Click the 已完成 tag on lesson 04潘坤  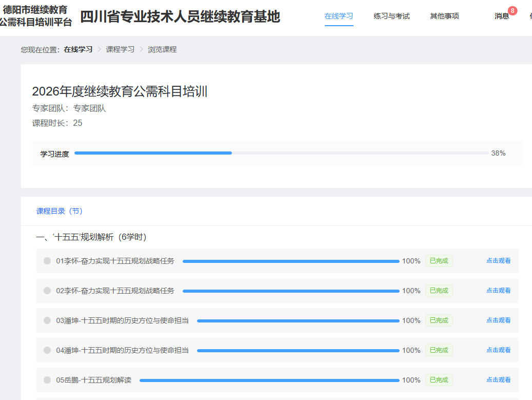click(x=439, y=350)
